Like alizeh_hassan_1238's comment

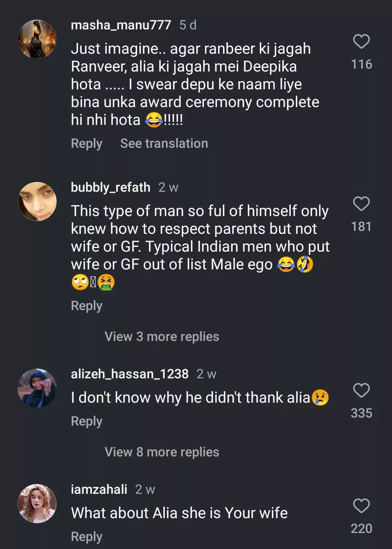click(x=361, y=391)
